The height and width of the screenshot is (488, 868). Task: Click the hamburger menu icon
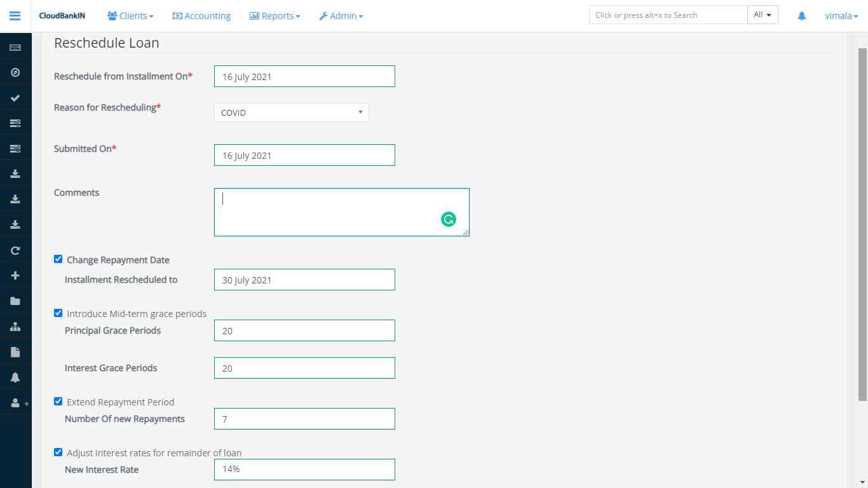[15, 16]
